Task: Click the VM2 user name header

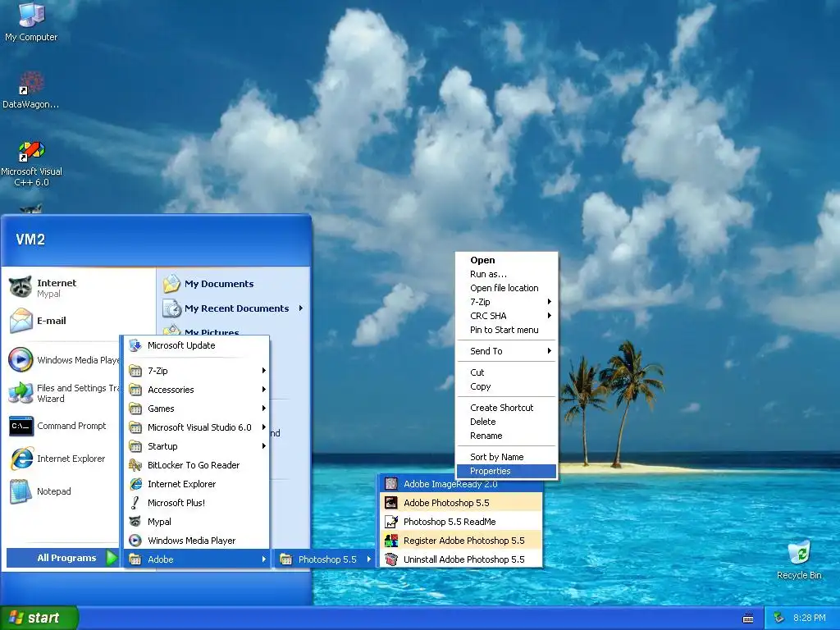Action: [30, 240]
